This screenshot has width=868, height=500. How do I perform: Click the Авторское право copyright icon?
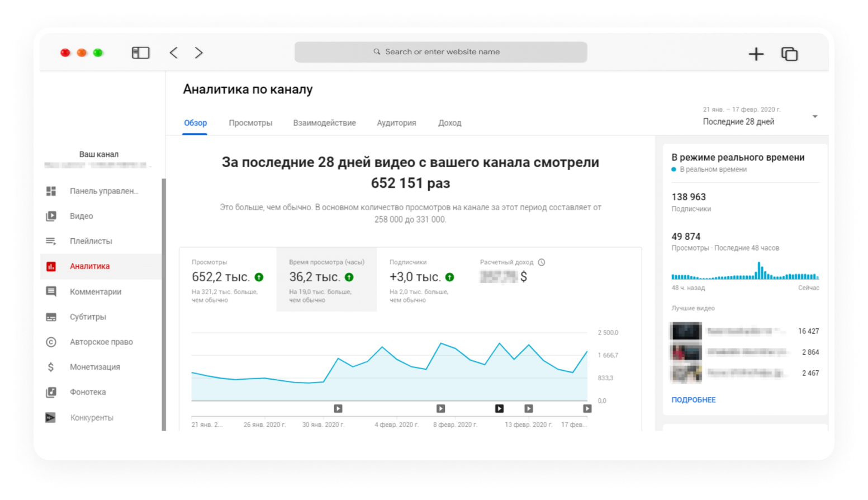(x=51, y=342)
